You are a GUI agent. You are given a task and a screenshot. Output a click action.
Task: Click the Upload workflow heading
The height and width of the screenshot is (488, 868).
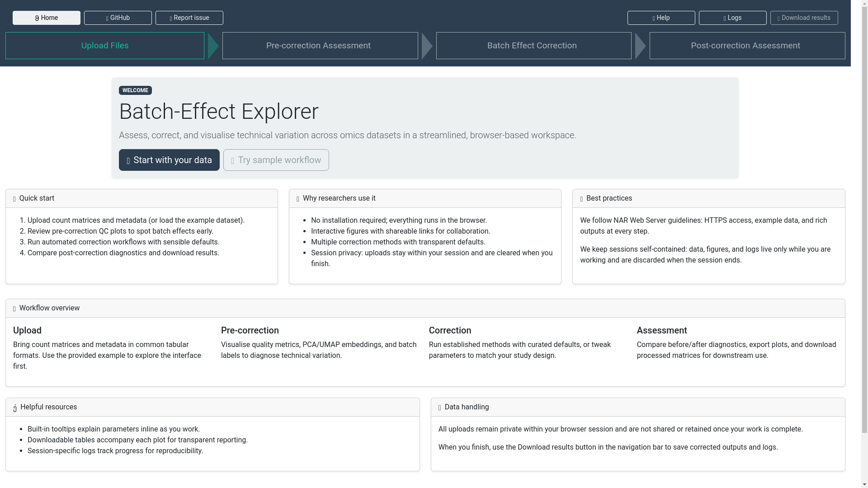click(27, 330)
